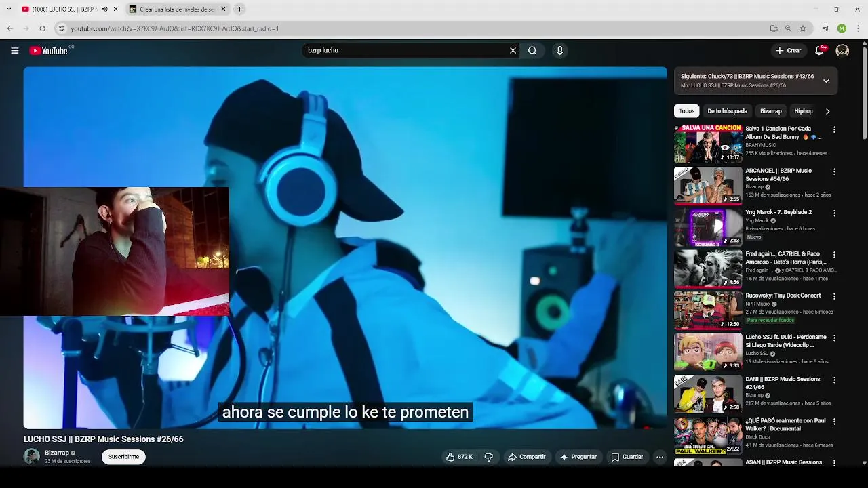This screenshot has width=868, height=488.
Task: Open ARCANGEL BZRP Sessions thumbnail
Action: pyautogui.click(x=708, y=185)
